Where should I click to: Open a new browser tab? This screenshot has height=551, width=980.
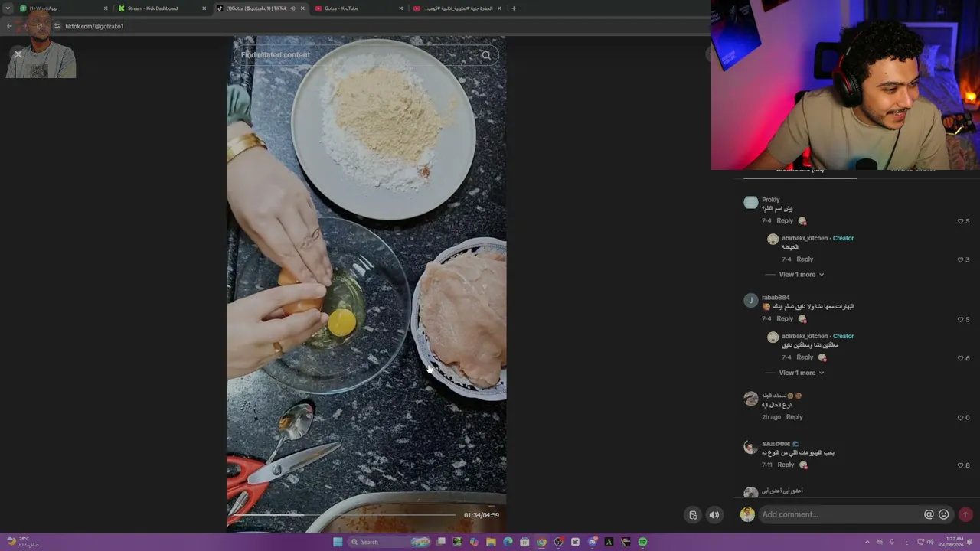click(514, 8)
